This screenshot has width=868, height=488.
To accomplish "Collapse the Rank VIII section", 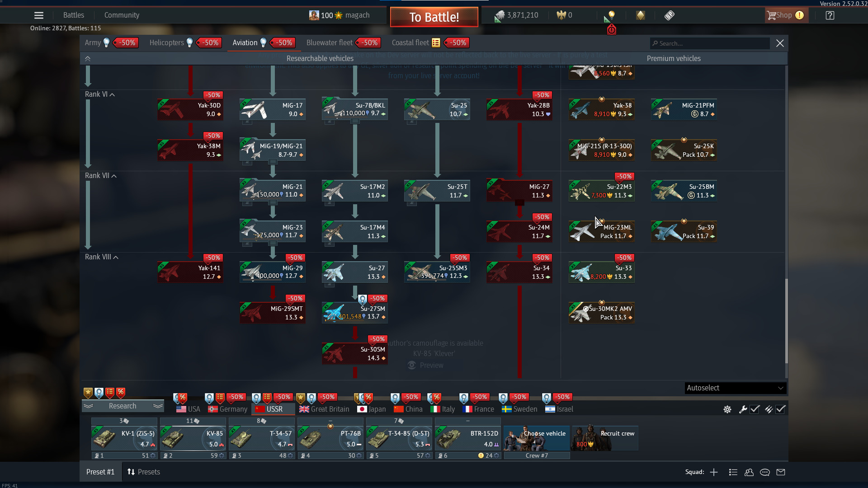I will [x=116, y=258].
